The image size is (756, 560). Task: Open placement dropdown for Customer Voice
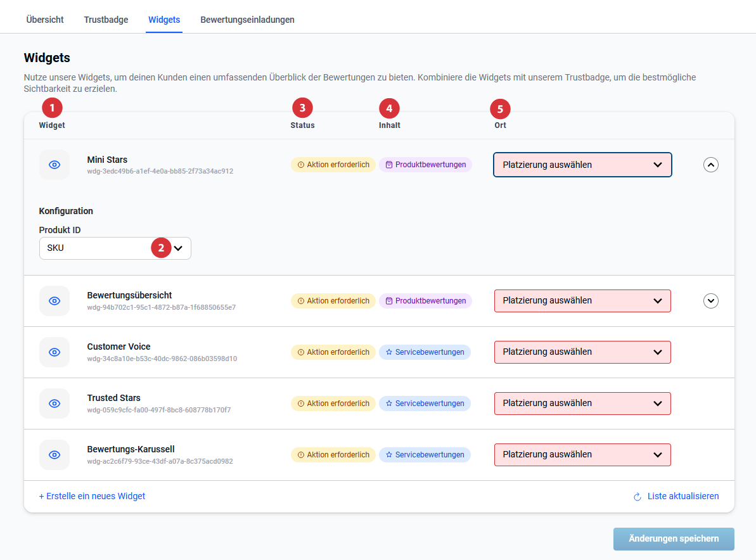pyautogui.click(x=582, y=352)
